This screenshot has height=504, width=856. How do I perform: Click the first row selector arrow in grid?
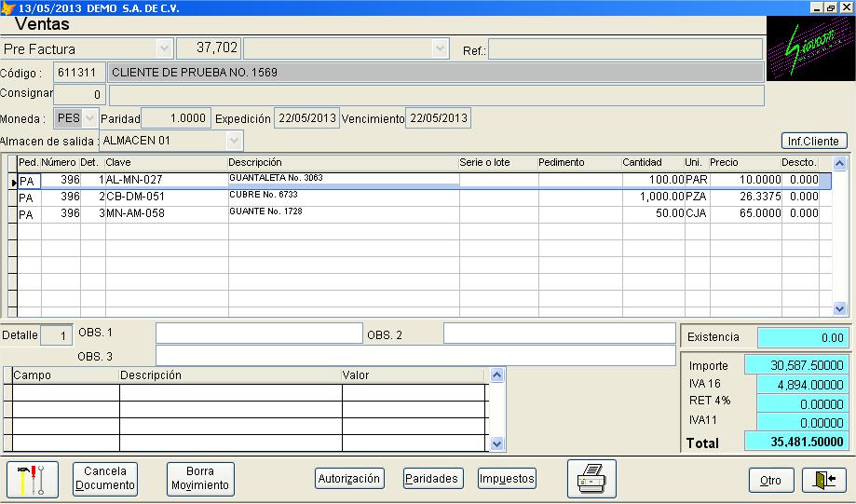click(x=13, y=182)
